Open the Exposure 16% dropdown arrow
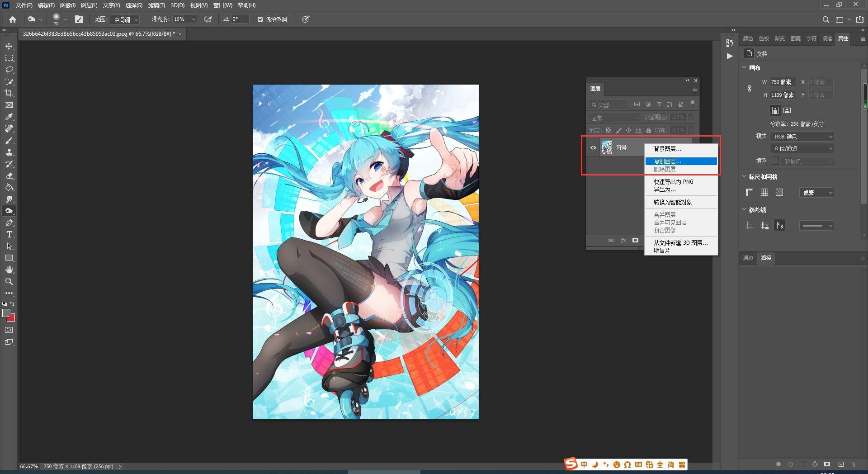 click(193, 19)
